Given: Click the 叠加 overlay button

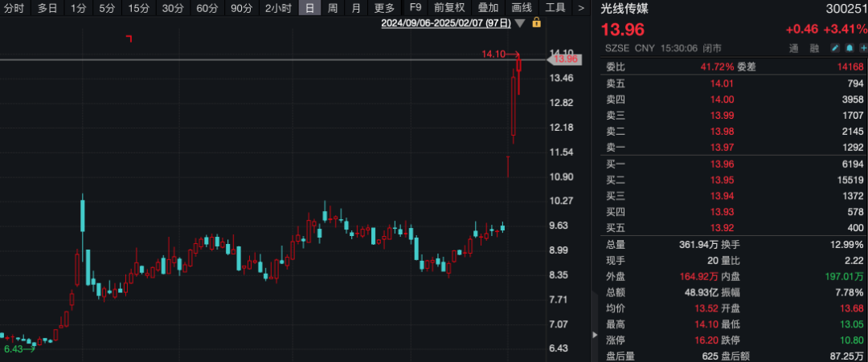Looking at the screenshot, I should tap(488, 8).
